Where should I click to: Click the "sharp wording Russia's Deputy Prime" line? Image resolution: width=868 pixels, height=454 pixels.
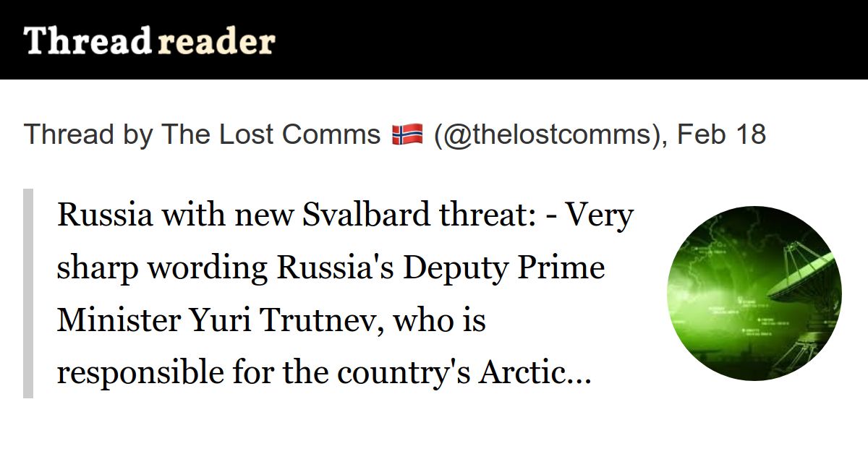point(331,268)
